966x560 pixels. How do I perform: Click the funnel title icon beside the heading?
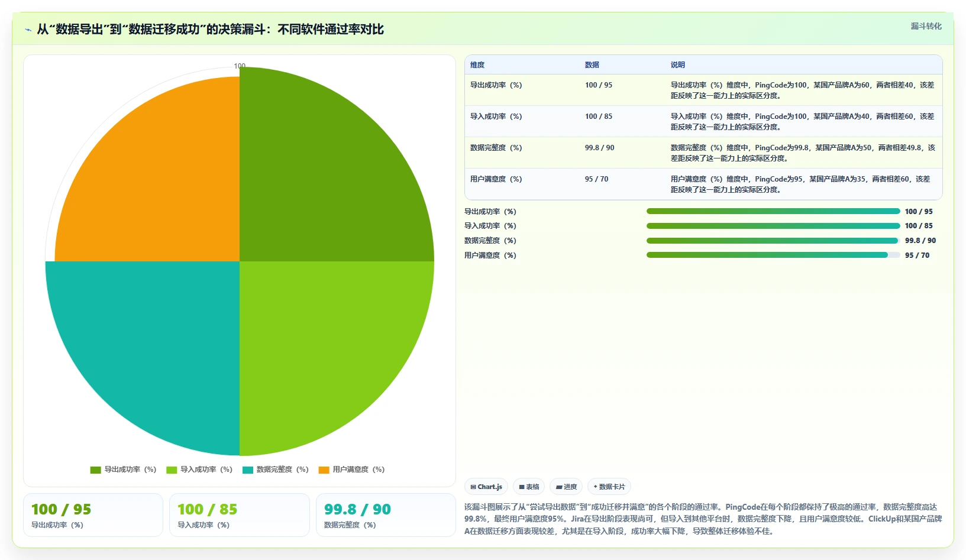pyautogui.click(x=28, y=30)
